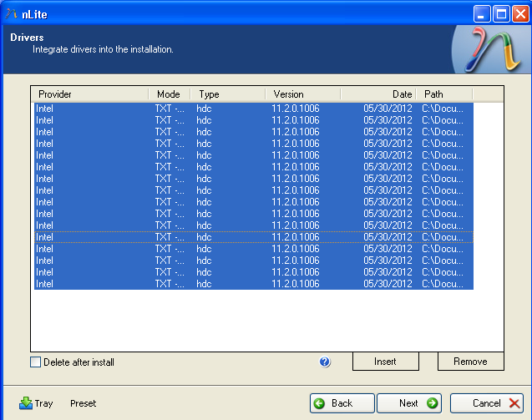Click the blue help question mark icon
Screen dimensions: 532x420
pos(325,362)
